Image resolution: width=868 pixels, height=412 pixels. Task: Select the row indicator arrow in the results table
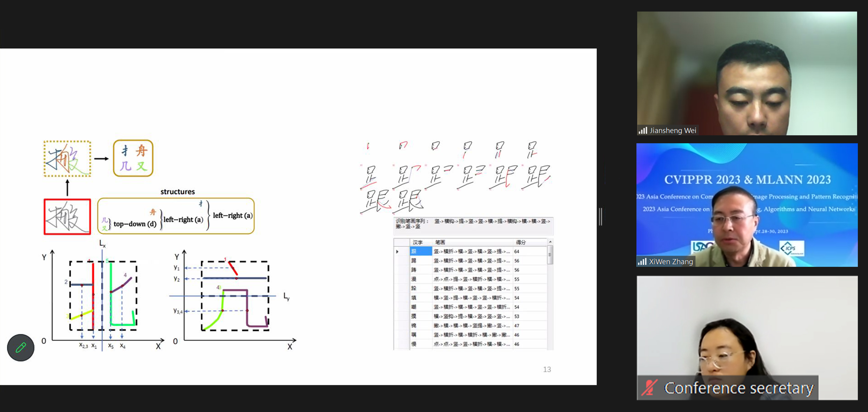397,252
